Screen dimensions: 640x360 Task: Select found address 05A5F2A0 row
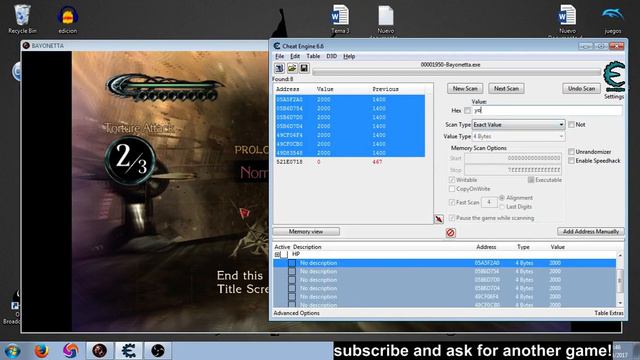pos(350,100)
